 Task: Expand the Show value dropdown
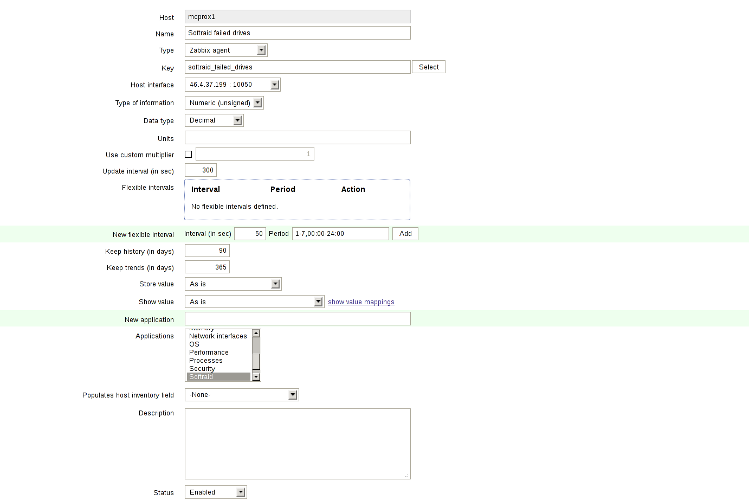click(255, 301)
